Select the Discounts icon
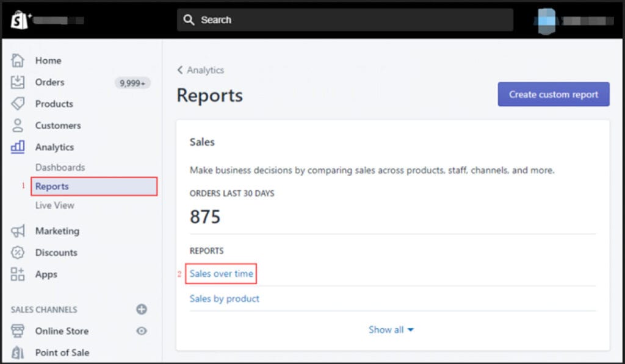625x364 pixels. 18,252
